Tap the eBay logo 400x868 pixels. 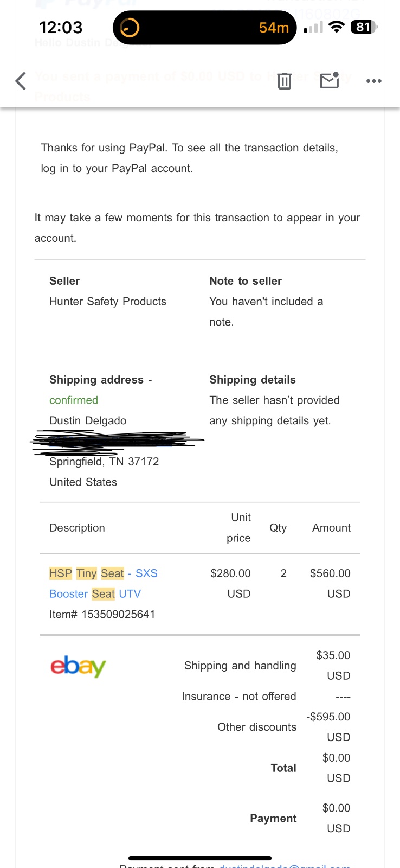tap(78, 666)
